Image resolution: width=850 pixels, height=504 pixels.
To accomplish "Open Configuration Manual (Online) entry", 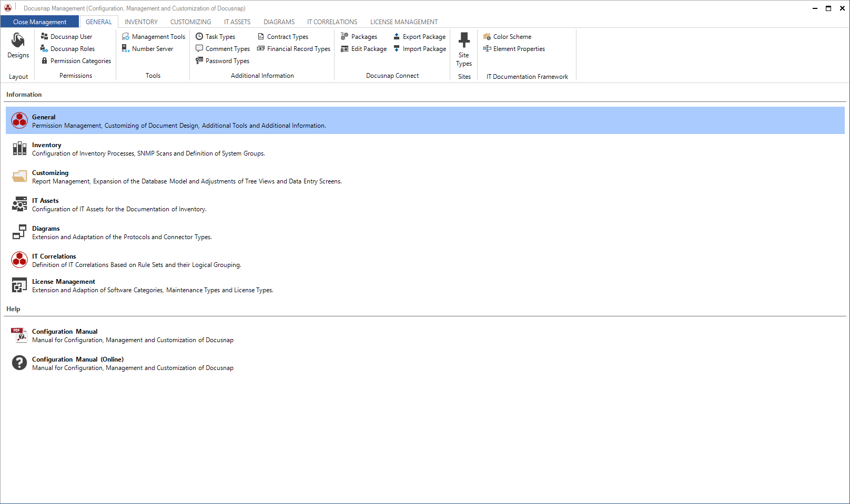I will 425,363.
